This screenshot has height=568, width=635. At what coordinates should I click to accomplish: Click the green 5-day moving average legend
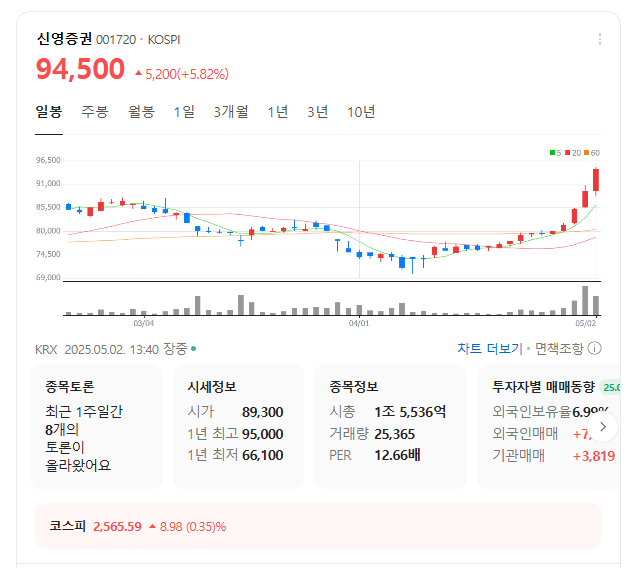[555, 153]
